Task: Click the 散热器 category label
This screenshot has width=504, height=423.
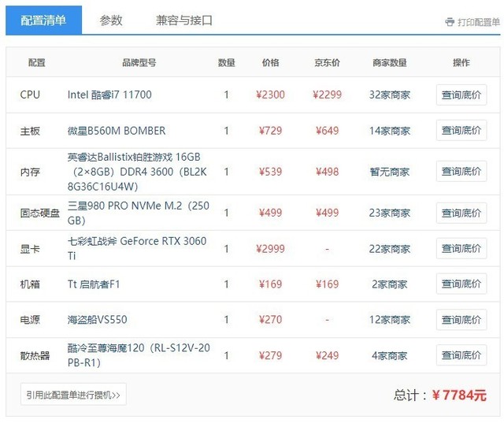Action: click(35, 355)
